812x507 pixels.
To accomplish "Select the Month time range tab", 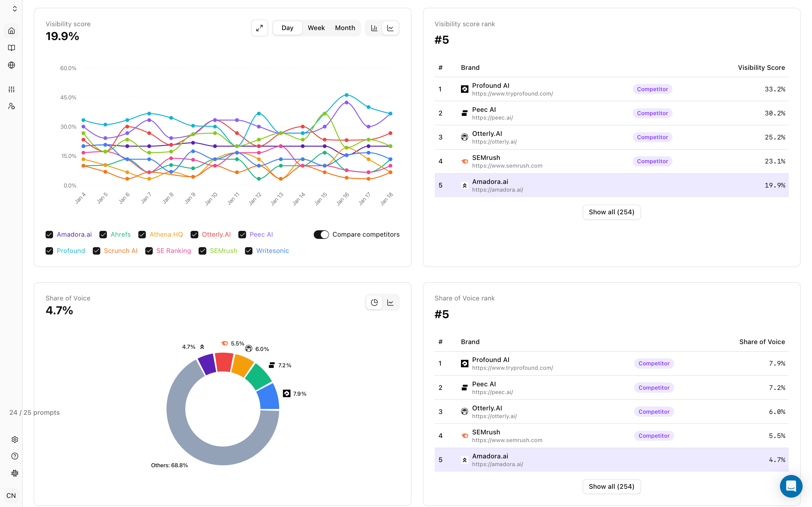I will [345, 28].
